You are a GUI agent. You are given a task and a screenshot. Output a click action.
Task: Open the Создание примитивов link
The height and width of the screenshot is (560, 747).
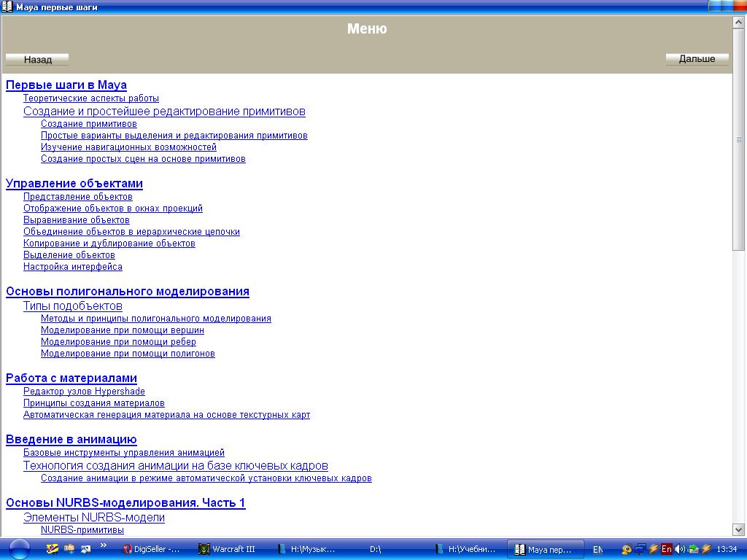coord(88,124)
